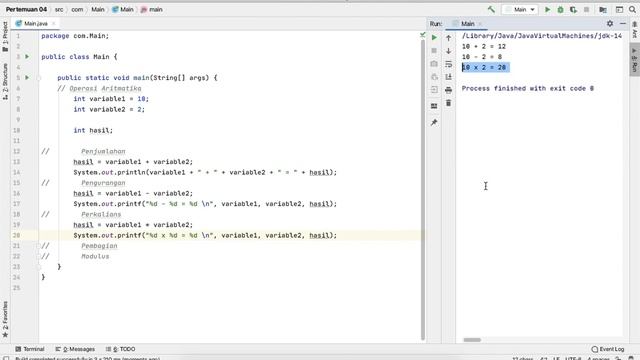Click the Pertemuan 04 breadcrumb
The height and width of the screenshot is (360, 640).
(26, 9)
